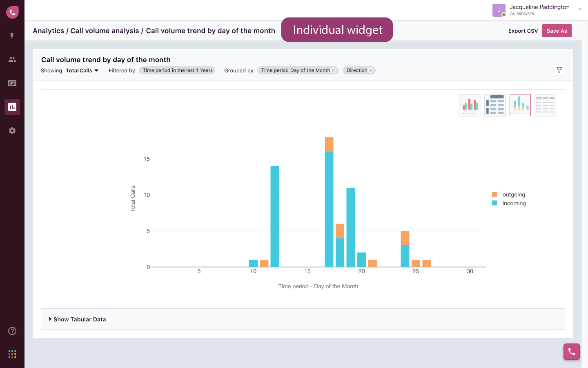Screen dimensions: 588x368
Task: Open the contacts people icon
Action: click(x=12, y=59)
